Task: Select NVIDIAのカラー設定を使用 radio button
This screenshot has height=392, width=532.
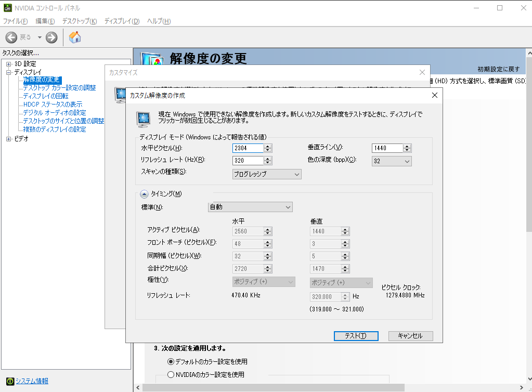Action: pyautogui.click(x=171, y=374)
